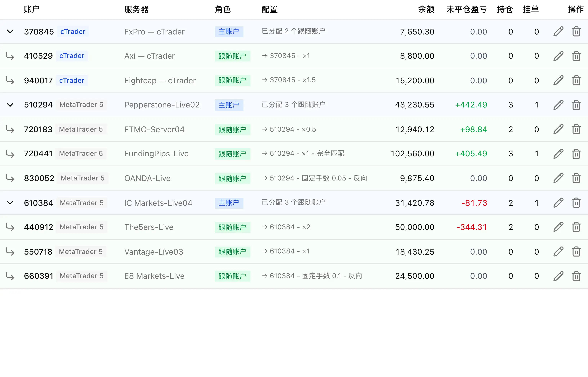
Task: Edit OANDA account 830052
Action: tap(558, 178)
